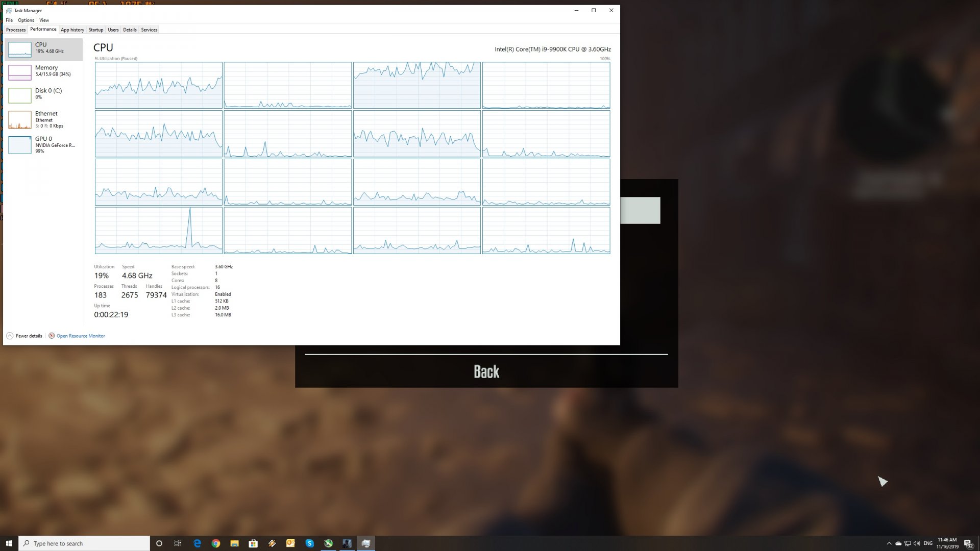Click the volume icon in the system tray

(917, 543)
